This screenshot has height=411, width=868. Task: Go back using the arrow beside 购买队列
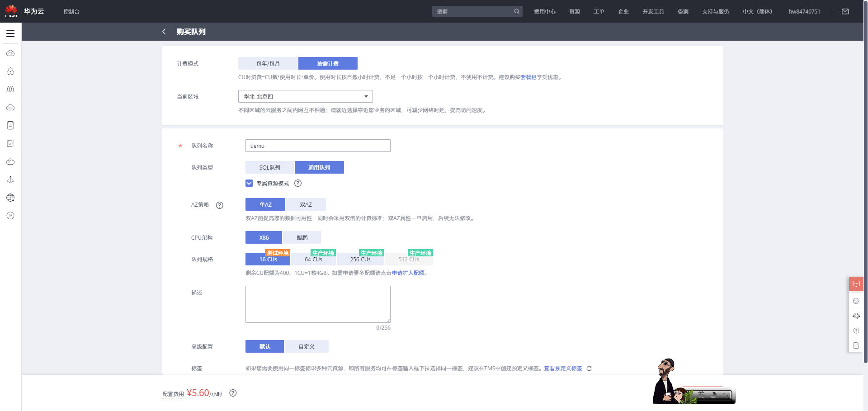point(164,32)
